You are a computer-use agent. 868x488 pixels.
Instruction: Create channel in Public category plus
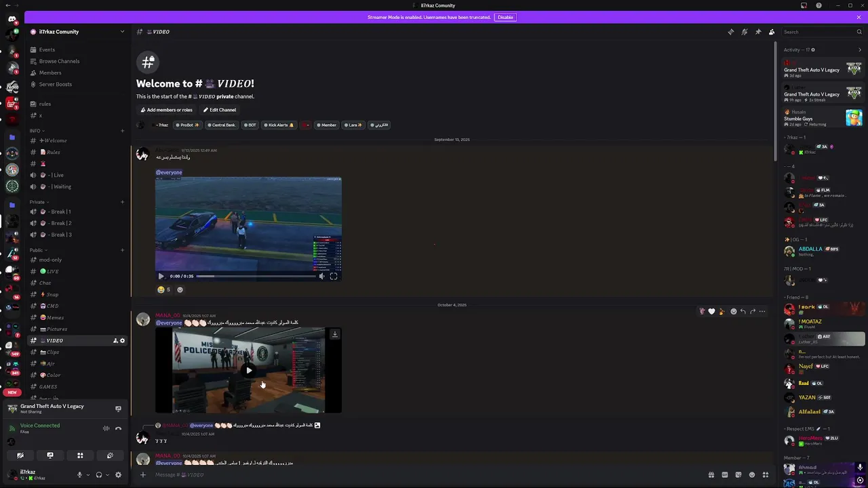tap(123, 250)
